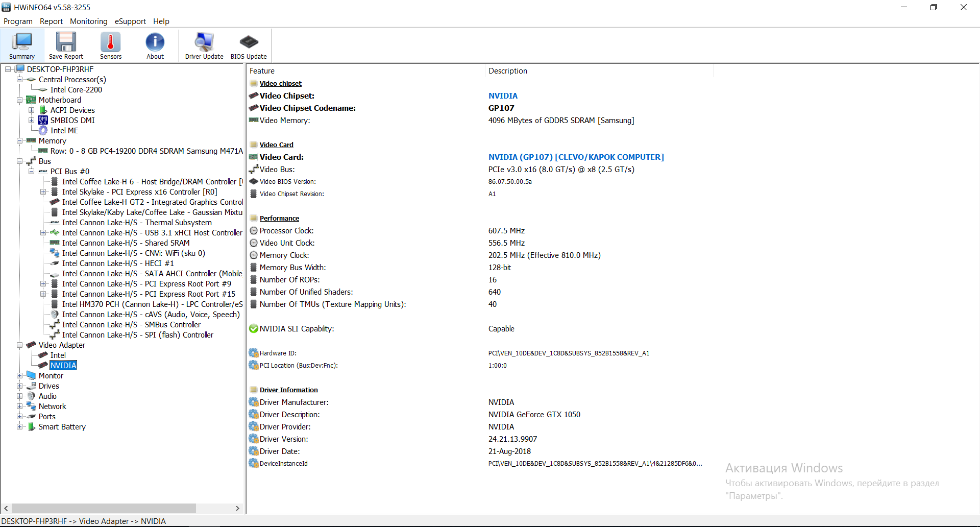Screen dimensions: 980x527
Task: Click right arrow on tree horizontal scrollbar
Action: pyautogui.click(x=237, y=508)
